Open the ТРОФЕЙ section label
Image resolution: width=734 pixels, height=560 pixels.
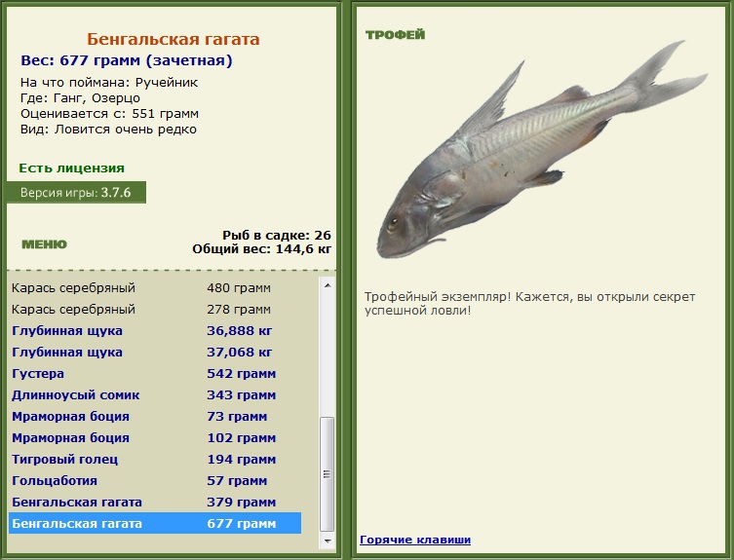395,35
